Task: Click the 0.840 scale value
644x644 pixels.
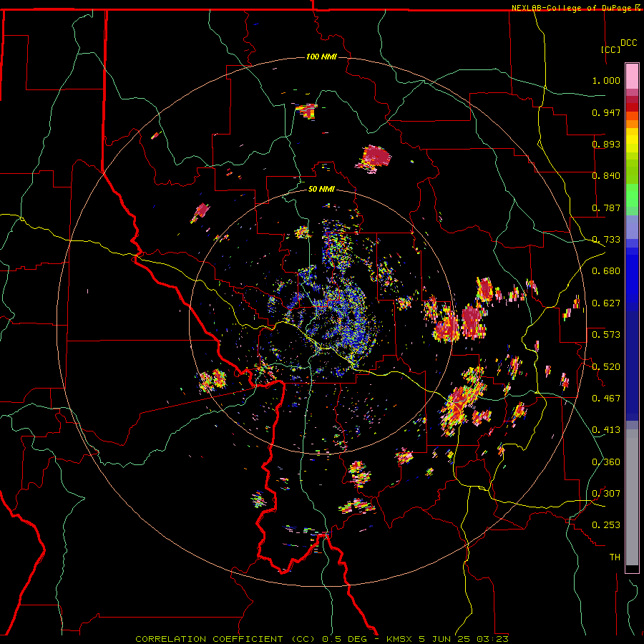Action: [x=606, y=176]
